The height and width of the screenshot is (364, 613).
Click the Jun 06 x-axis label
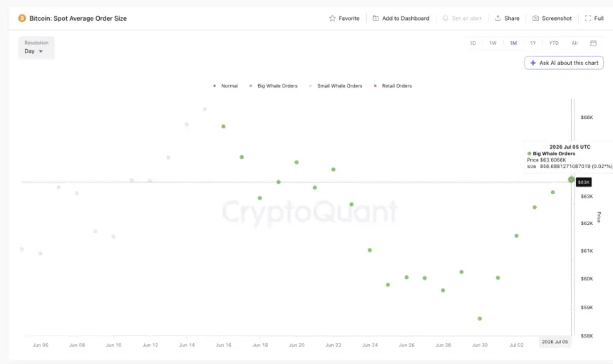pos(40,345)
